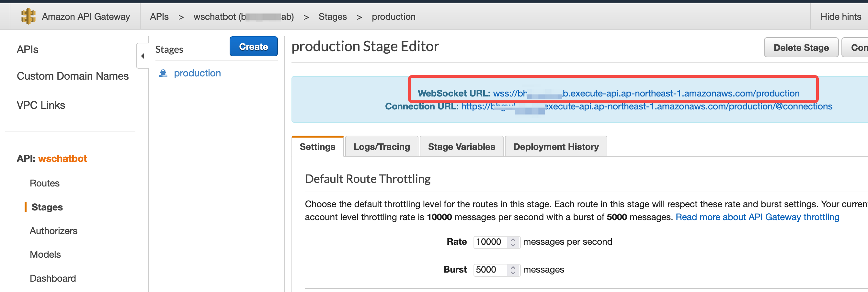868x292 pixels.
Task: Go to APIs breadcrumb
Action: pos(159,17)
